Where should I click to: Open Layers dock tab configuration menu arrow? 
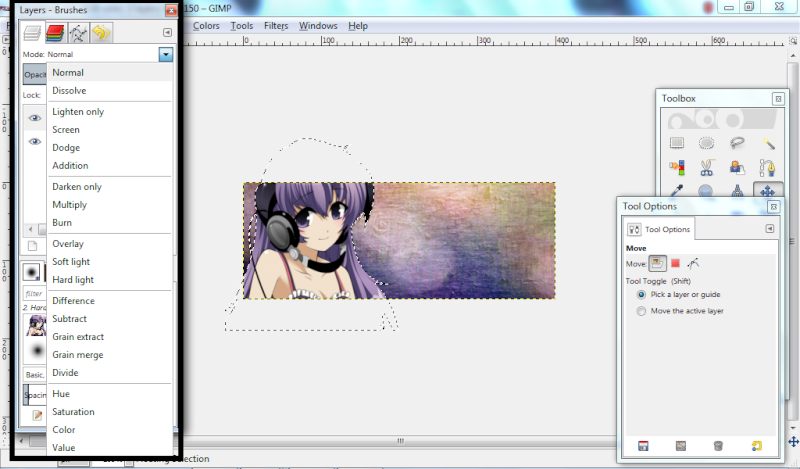coord(167,32)
